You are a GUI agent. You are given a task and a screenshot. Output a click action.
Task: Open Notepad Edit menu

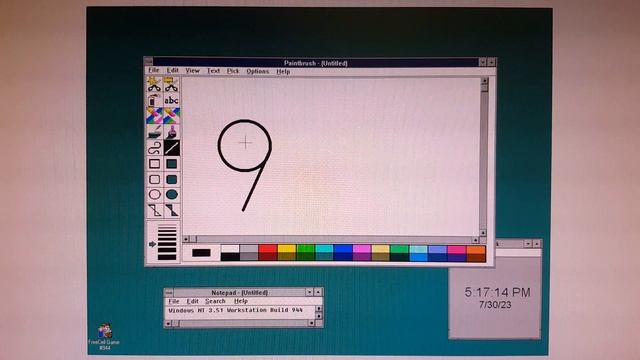click(192, 301)
